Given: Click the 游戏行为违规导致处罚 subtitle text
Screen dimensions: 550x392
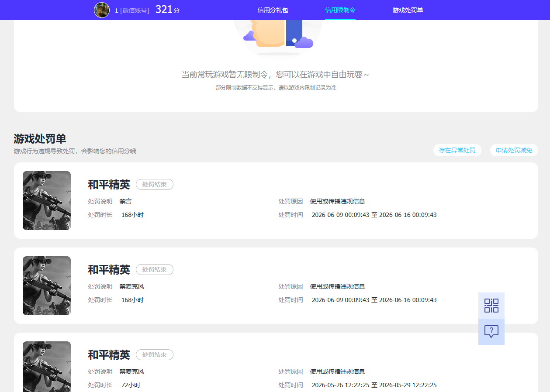Looking at the screenshot, I should pyautogui.click(x=75, y=151).
